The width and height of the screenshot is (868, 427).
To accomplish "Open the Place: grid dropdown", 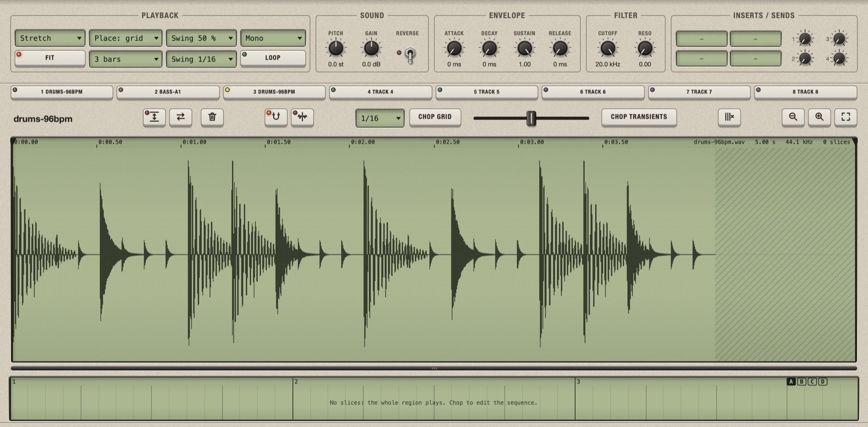I will pos(126,38).
